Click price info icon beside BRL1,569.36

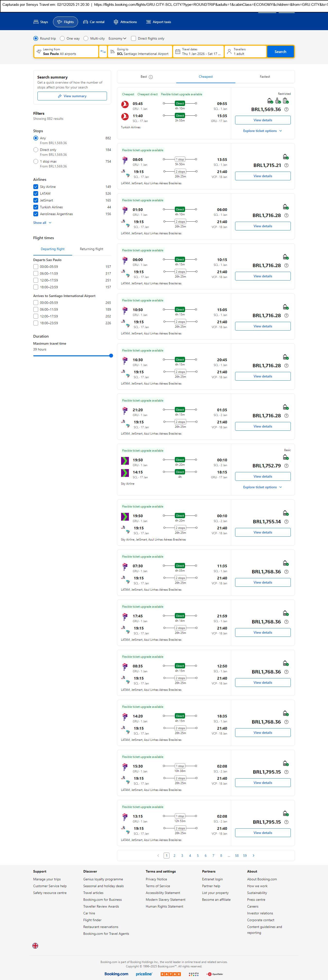(x=286, y=110)
